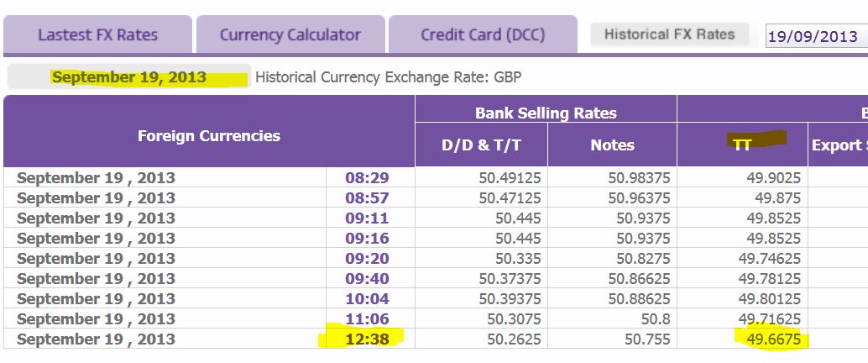Click the Notes column header

[x=612, y=145]
